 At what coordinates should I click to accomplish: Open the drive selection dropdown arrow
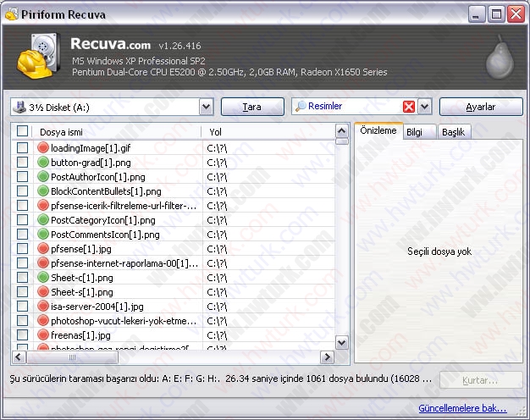click(x=207, y=108)
